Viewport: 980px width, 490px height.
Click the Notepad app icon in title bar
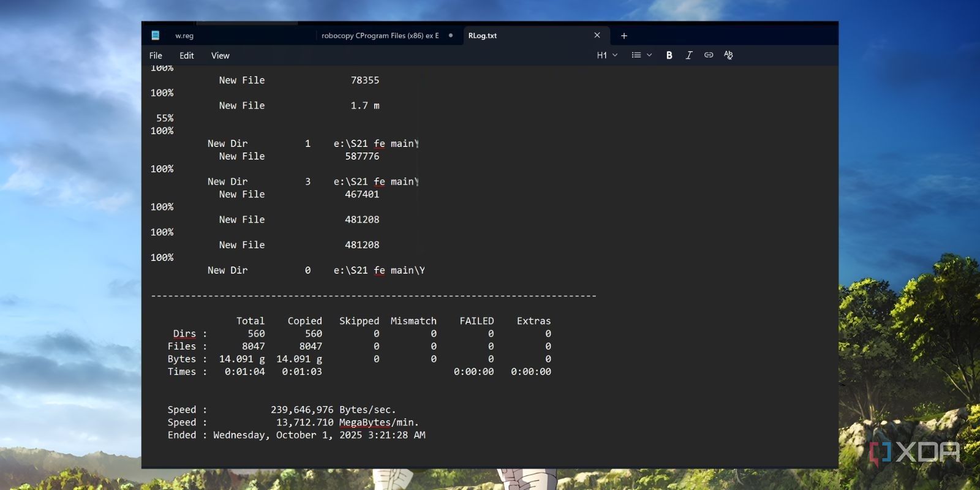point(156,36)
